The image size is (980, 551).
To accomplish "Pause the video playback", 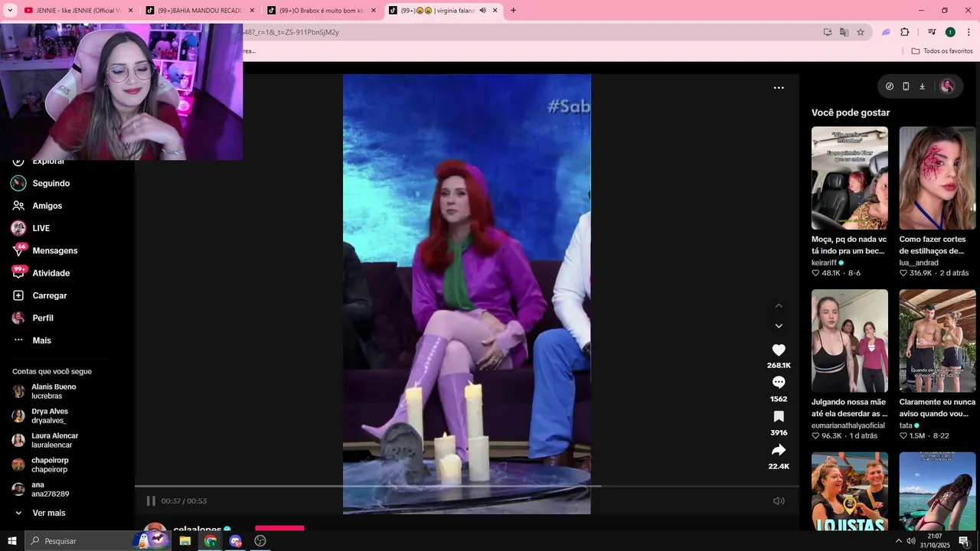I will point(151,500).
